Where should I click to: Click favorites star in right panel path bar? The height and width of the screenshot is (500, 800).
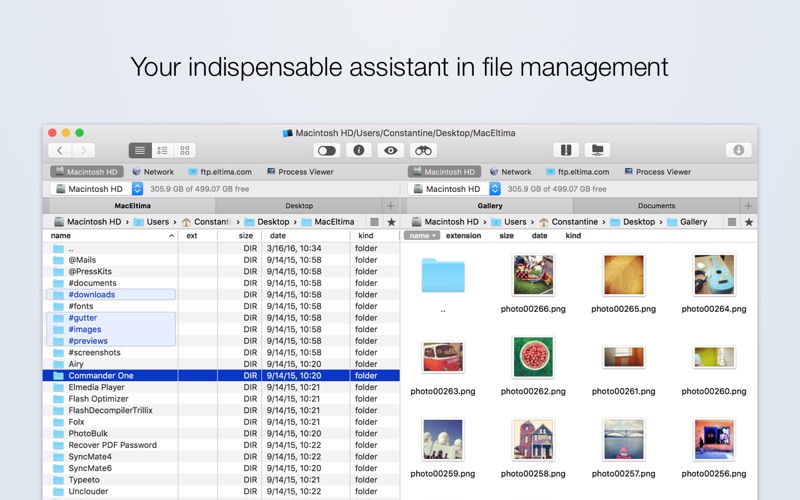pyautogui.click(x=748, y=222)
